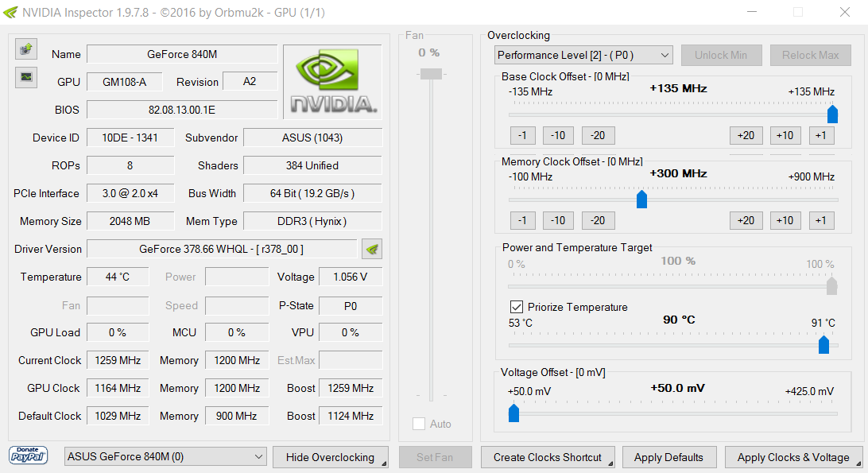Click the Device ID value 10DE - 1341
868x473 pixels.
(x=130, y=138)
